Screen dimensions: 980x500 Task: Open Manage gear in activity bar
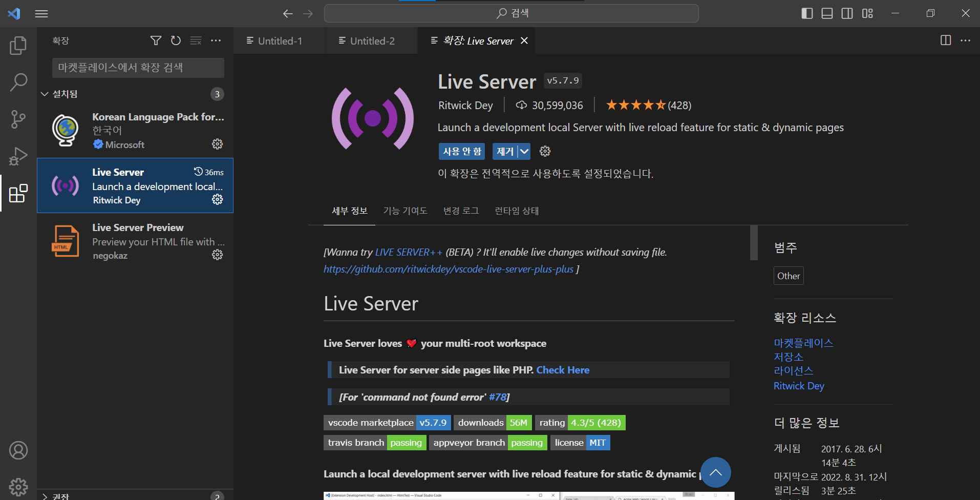pos(18,487)
